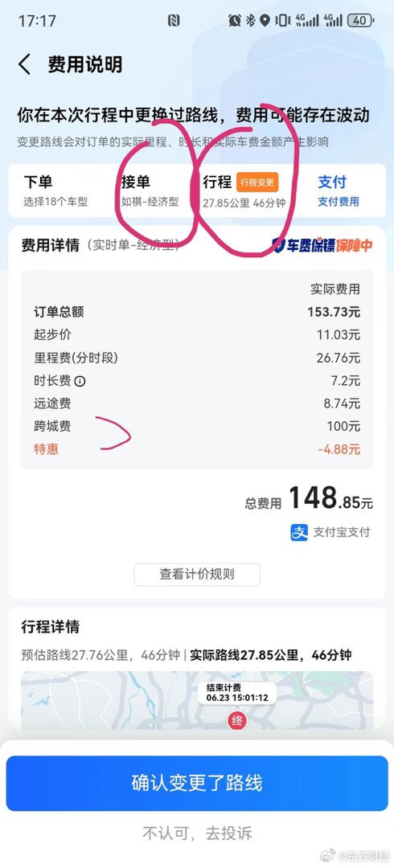Tap the Alipay logo icon
Viewport: 394px width, 868px height.
[x=299, y=532]
